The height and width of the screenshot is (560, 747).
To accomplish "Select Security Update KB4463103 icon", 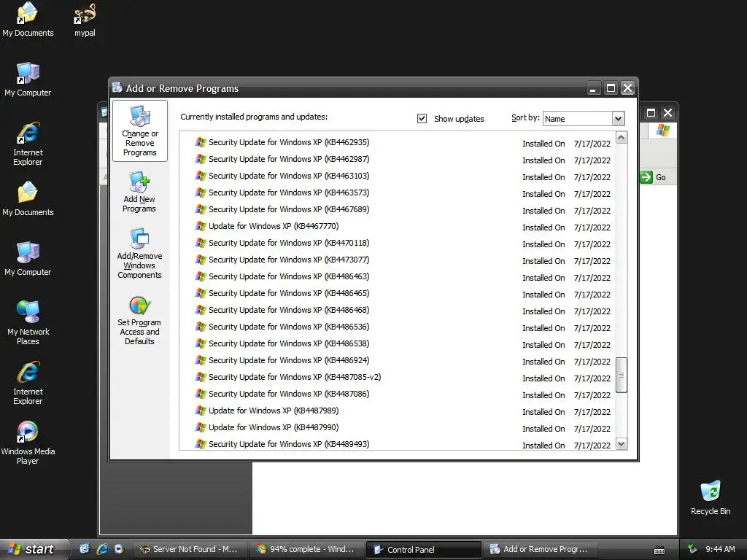I will click(x=201, y=176).
